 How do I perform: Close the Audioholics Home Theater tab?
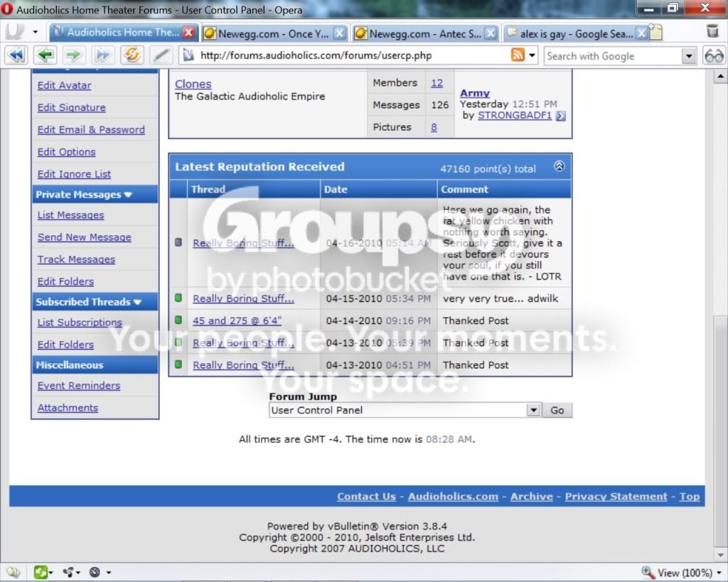click(188, 33)
